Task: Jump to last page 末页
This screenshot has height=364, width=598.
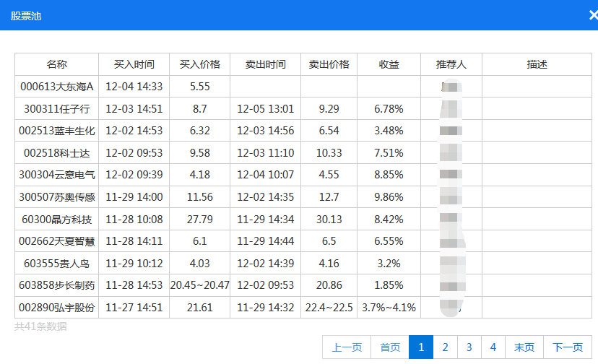Action: 524,347
